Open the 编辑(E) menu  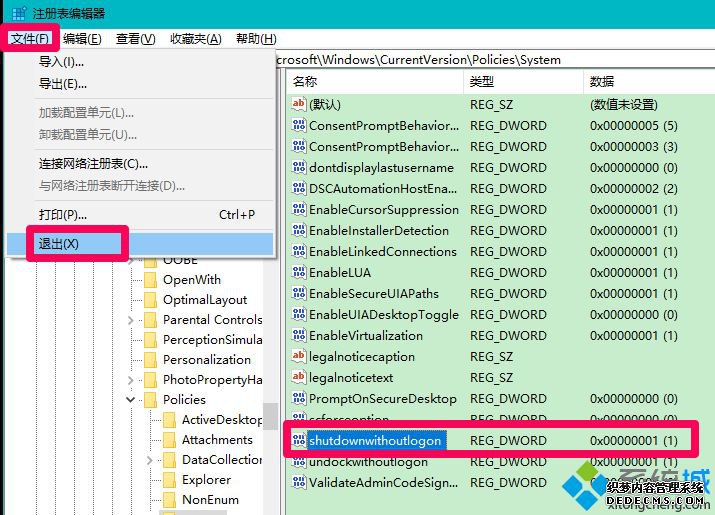tap(82, 39)
